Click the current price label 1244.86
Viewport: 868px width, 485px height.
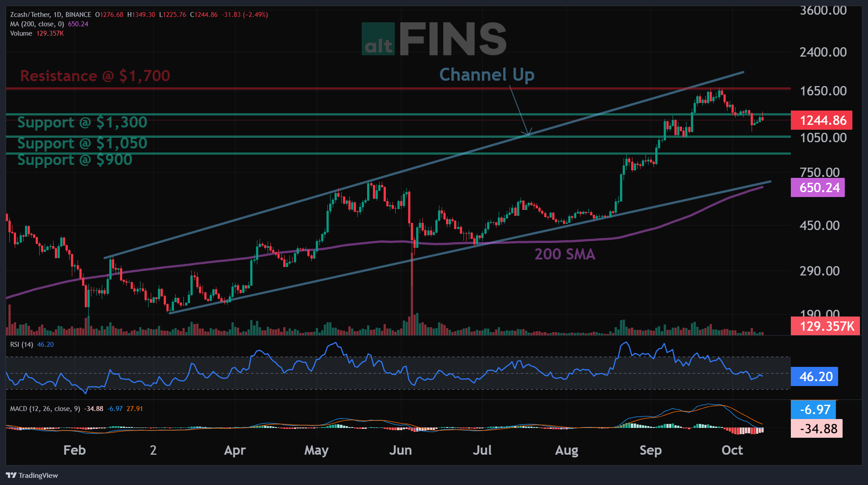pyautogui.click(x=821, y=120)
